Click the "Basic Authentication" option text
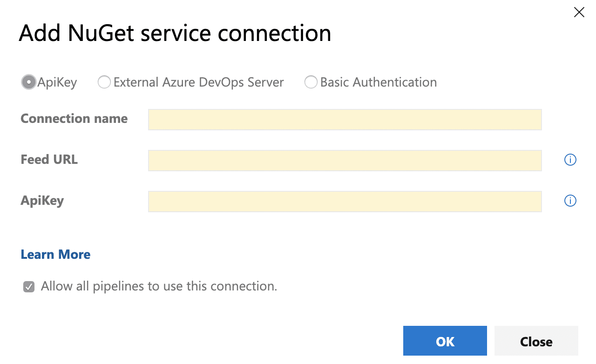 click(379, 82)
